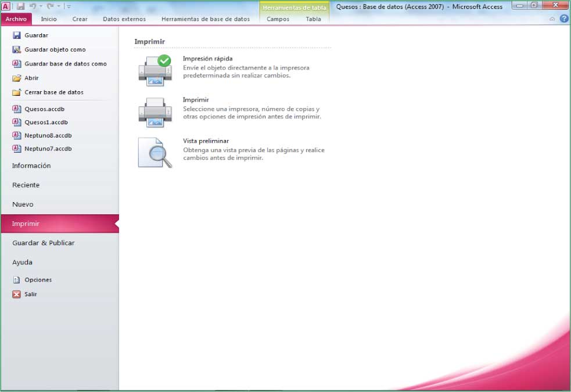Viewport: 571px width, 392px height.
Task: Minimize the ribbon with the caret icon
Action: point(552,19)
